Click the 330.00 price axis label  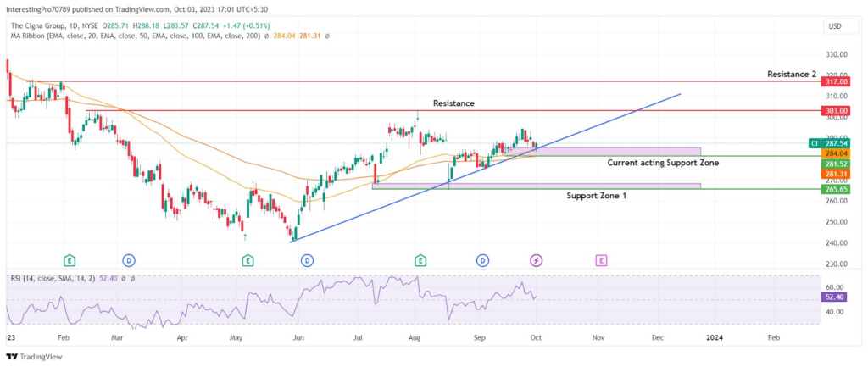click(x=835, y=55)
